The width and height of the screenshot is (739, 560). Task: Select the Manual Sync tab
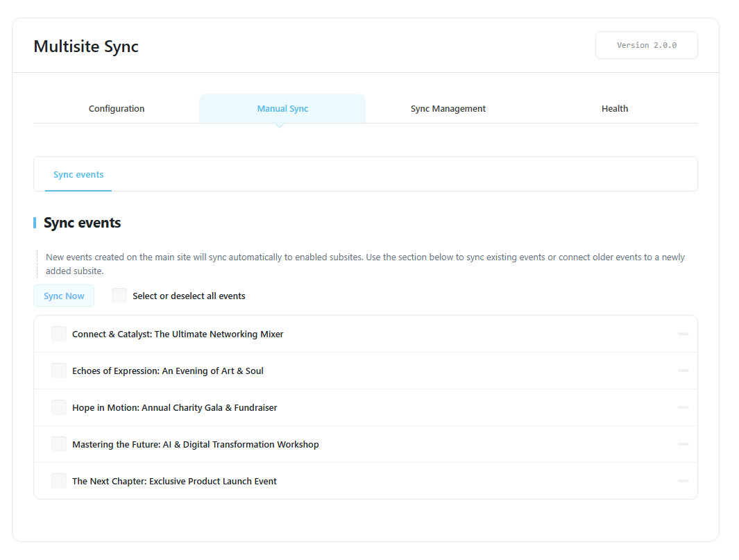coord(282,108)
